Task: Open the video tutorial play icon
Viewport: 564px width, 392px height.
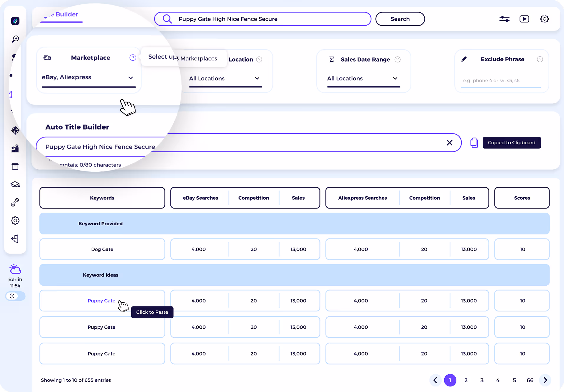Action: [524, 19]
